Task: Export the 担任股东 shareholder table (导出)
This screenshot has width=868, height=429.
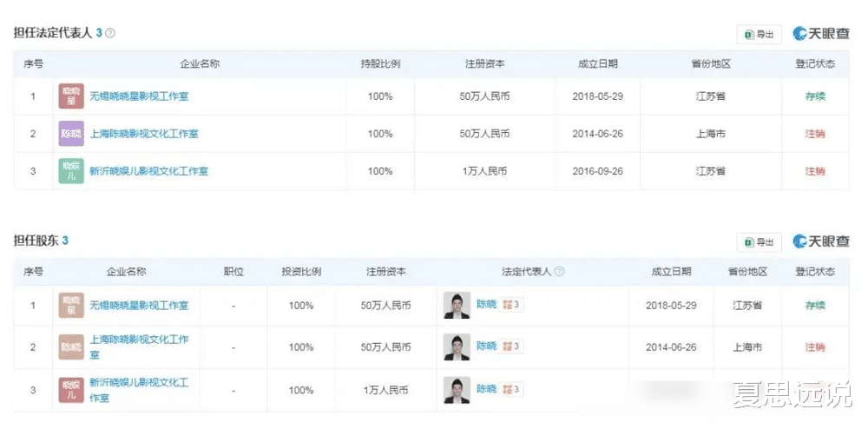Action: [x=759, y=242]
